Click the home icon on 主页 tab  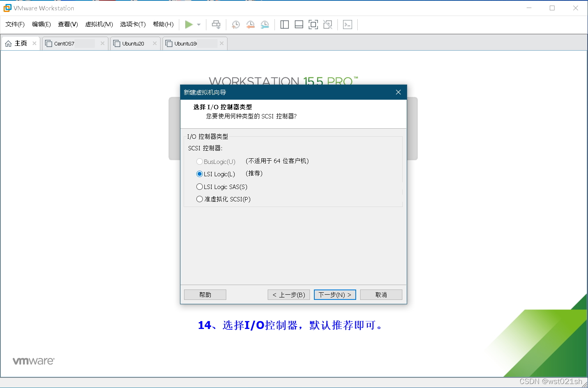pos(8,43)
